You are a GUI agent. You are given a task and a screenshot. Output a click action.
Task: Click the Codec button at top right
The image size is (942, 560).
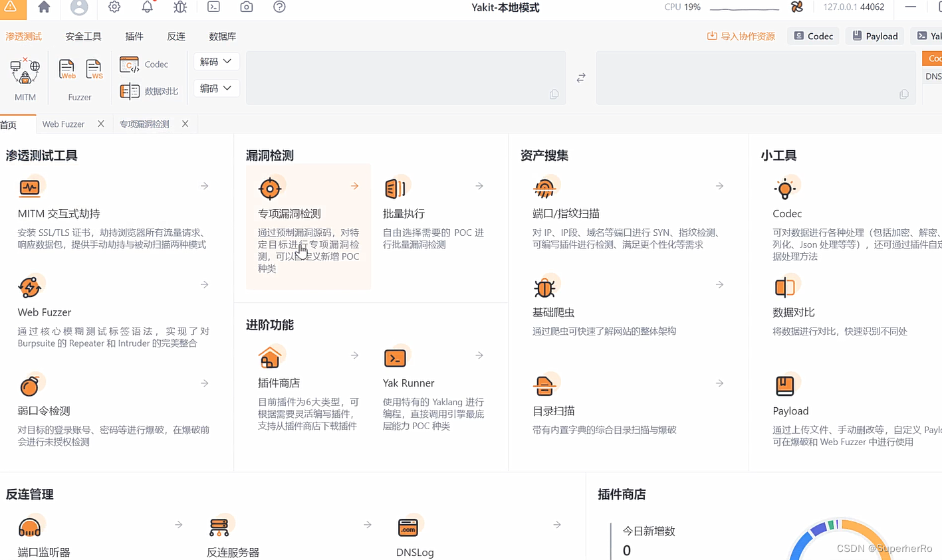pos(813,36)
